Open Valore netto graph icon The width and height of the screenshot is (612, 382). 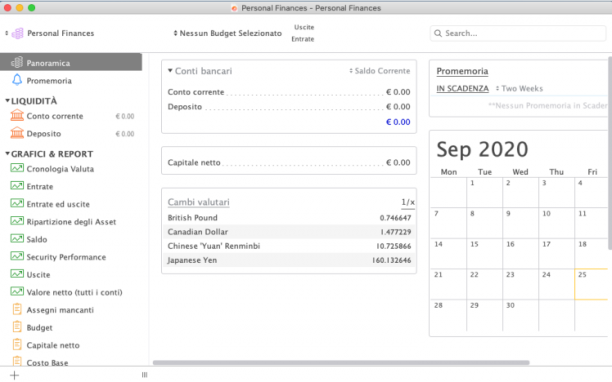17,291
